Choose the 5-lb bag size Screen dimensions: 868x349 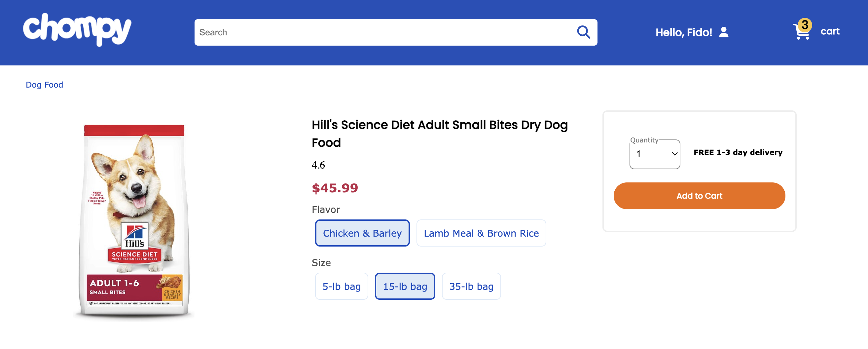(x=341, y=286)
